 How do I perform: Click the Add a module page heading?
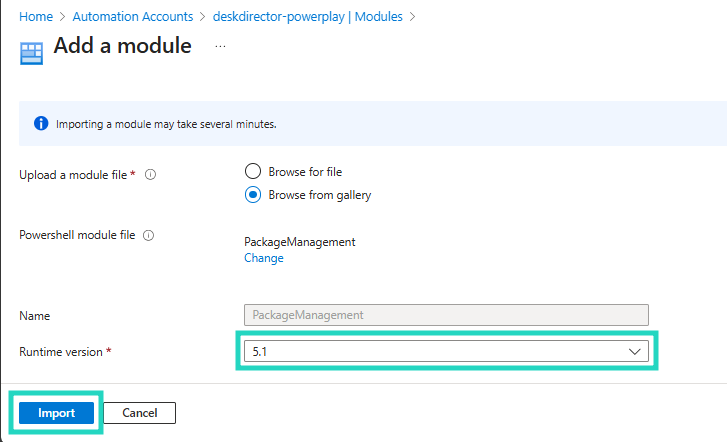(x=122, y=46)
